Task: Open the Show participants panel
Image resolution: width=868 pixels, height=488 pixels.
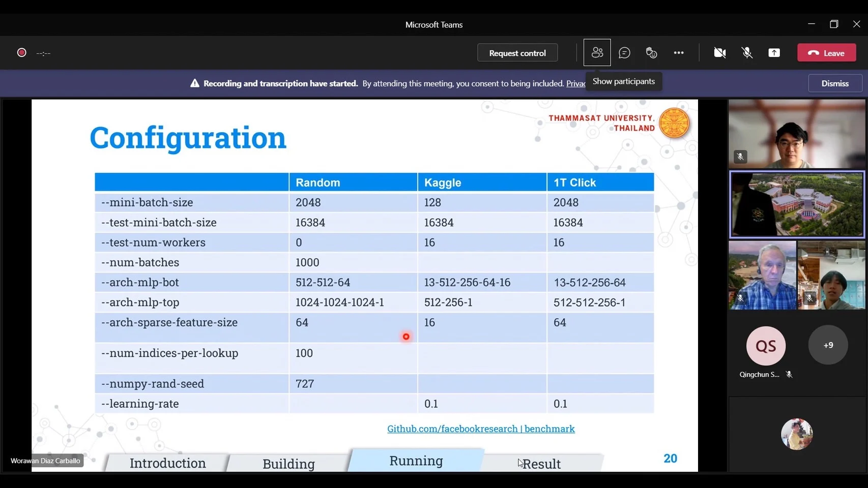Action: tap(597, 53)
